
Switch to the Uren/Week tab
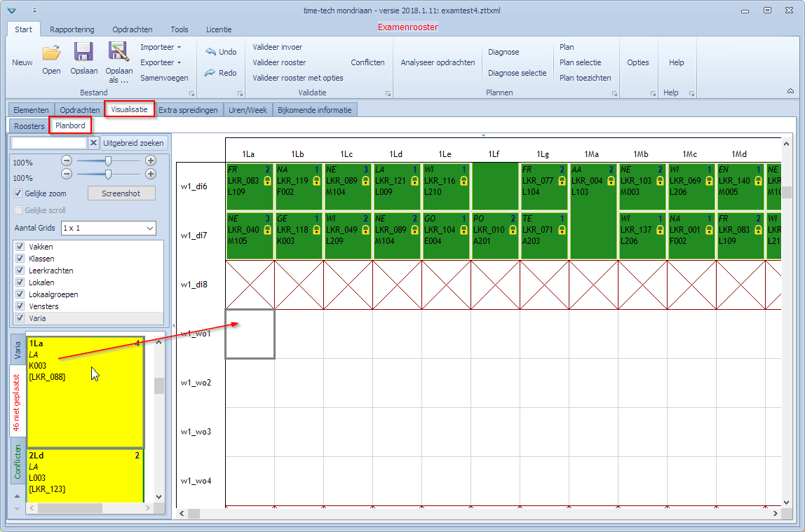coord(248,110)
